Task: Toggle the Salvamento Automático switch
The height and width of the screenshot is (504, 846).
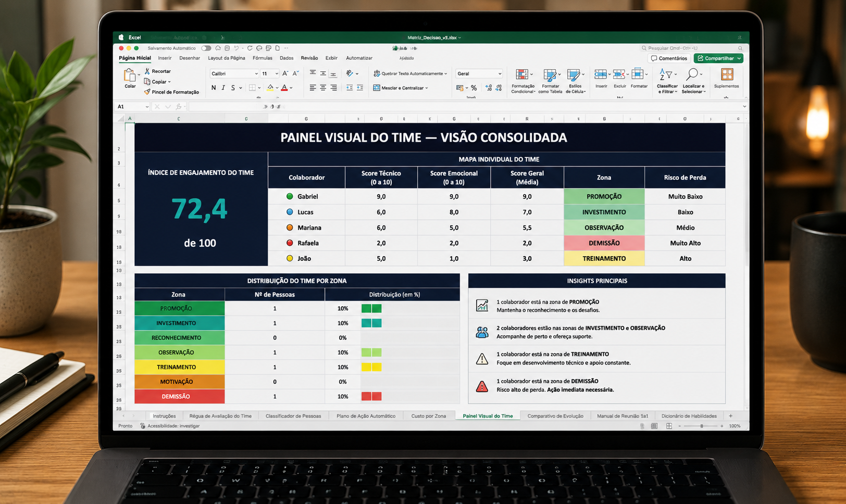Action: 206,48
